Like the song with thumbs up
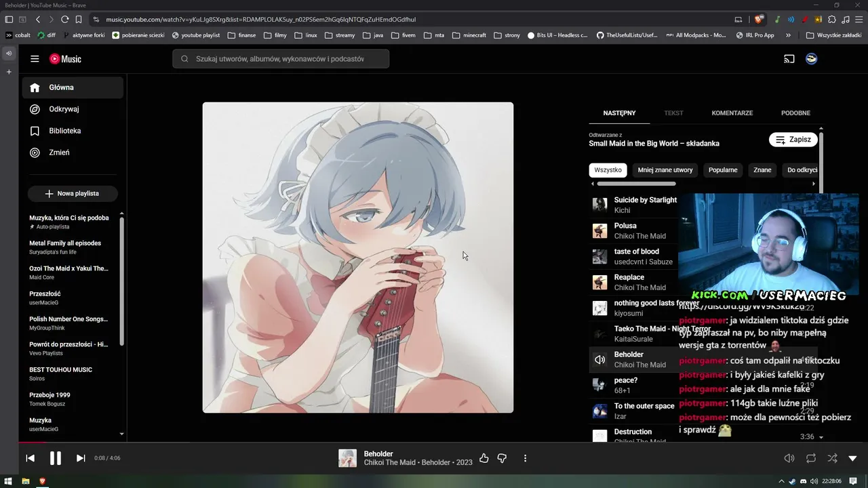Viewport: 868px width, 488px height. pyautogui.click(x=484, y=458)
